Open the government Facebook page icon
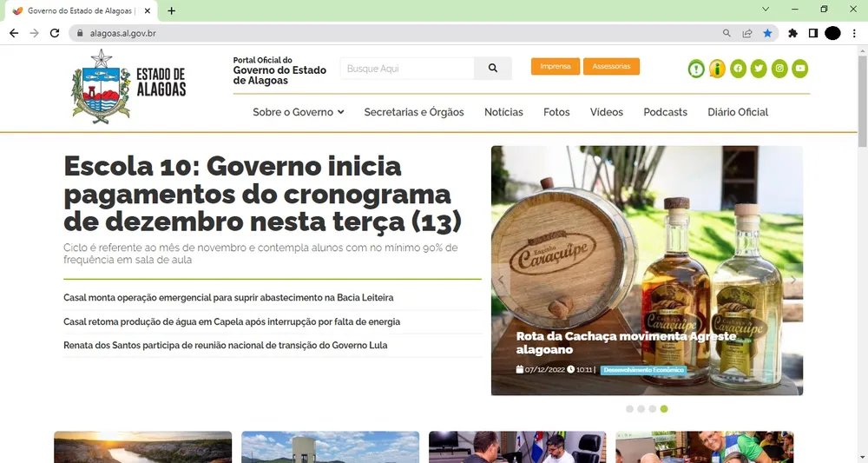Image resolution: width=868 pixels, height=463 pixels. click(x=738, y=69)
